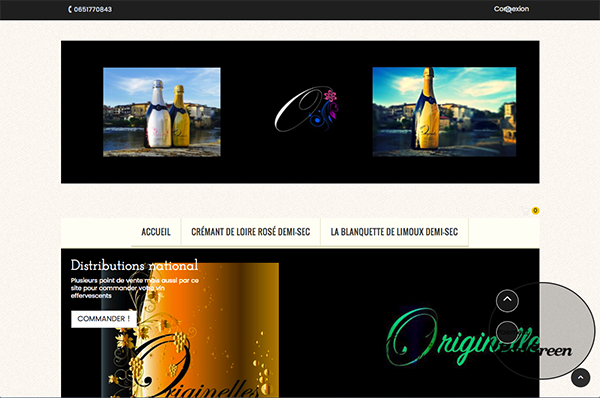The height and width of the screenshot is (399, 600).
Task: Open Crémant de Loire Rosé Demi-Sec page
Action: tap(251, 232)
